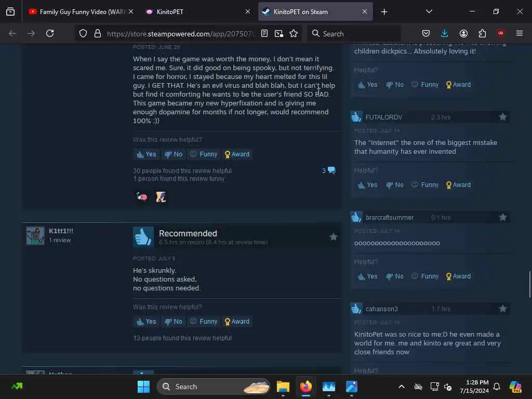
Task: Show hidden system tray icons
Action: pos(402,387)
